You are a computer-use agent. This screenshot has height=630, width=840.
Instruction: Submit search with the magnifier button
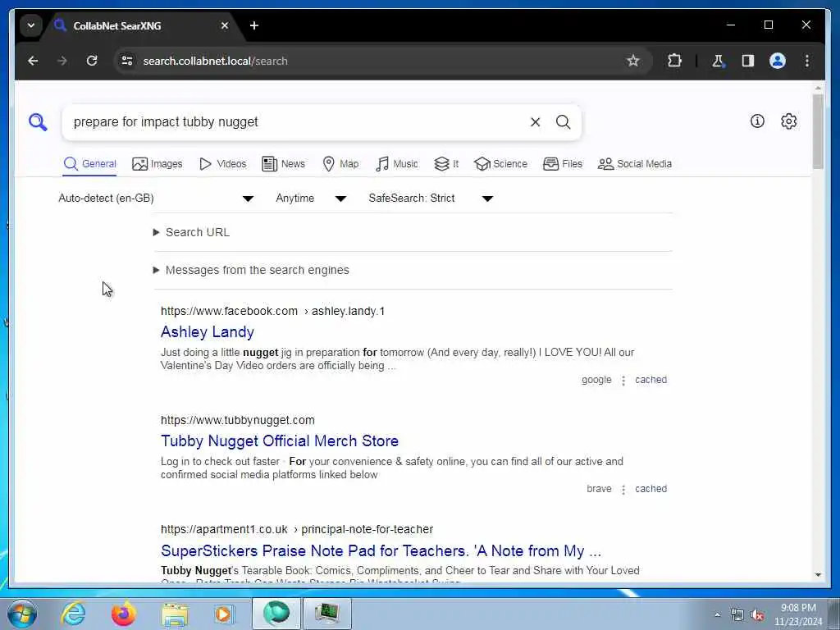pos(563,122)
